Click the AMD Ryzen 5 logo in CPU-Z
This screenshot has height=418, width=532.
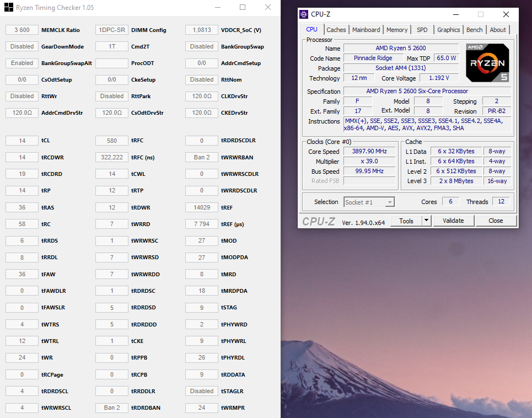click(487, 63)
